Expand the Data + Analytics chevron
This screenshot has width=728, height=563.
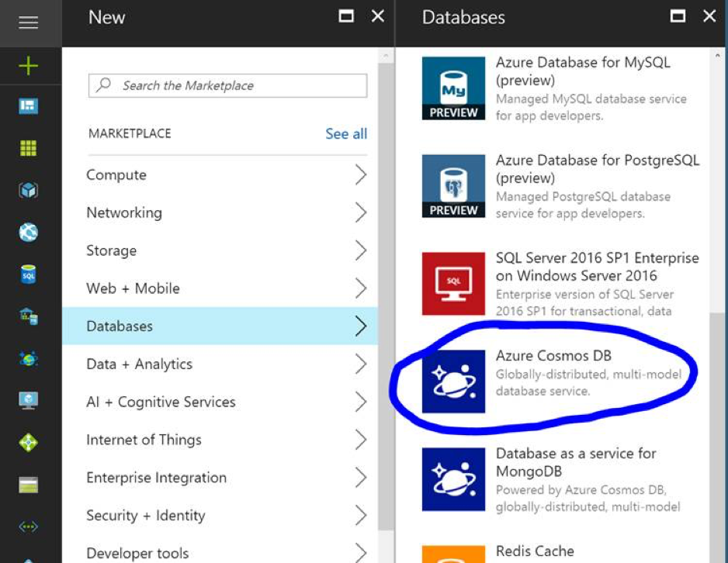pyautogui.click(x=361, y=364)
